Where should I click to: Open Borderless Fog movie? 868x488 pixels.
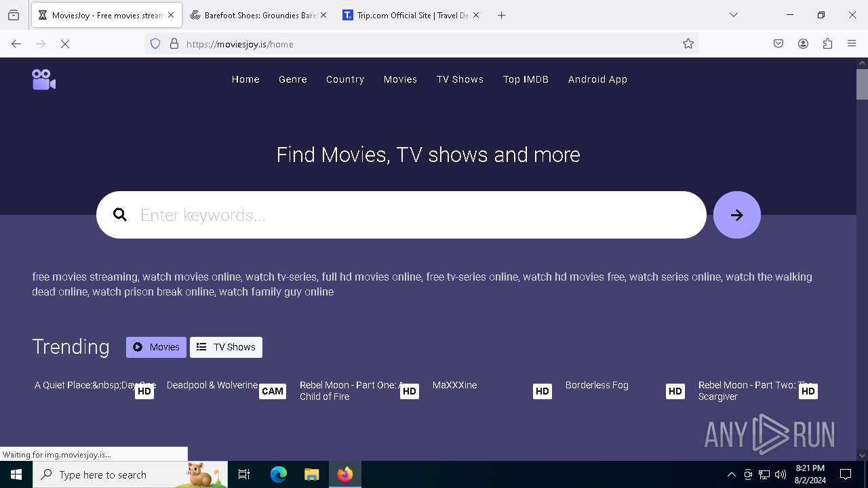597,385
